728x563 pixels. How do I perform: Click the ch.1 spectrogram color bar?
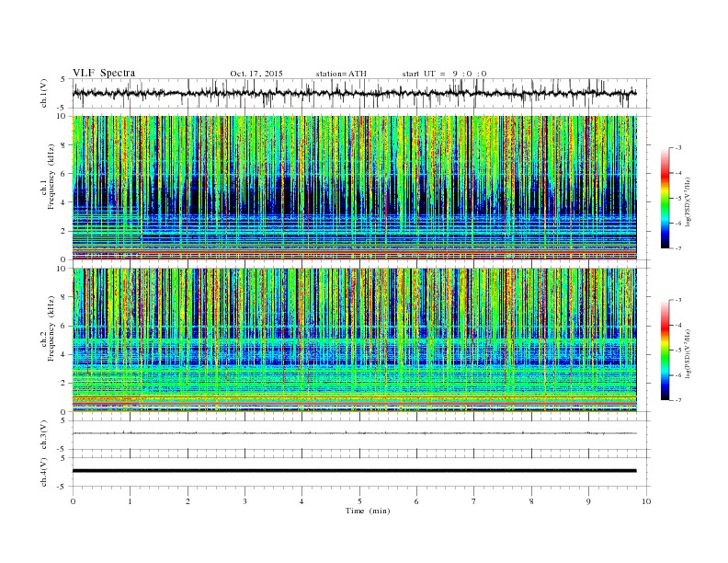[665, 198]
